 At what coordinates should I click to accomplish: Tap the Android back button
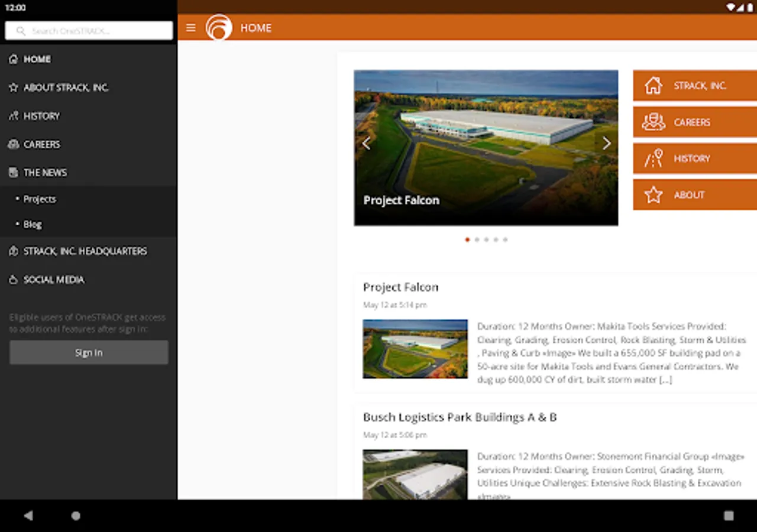28,515
